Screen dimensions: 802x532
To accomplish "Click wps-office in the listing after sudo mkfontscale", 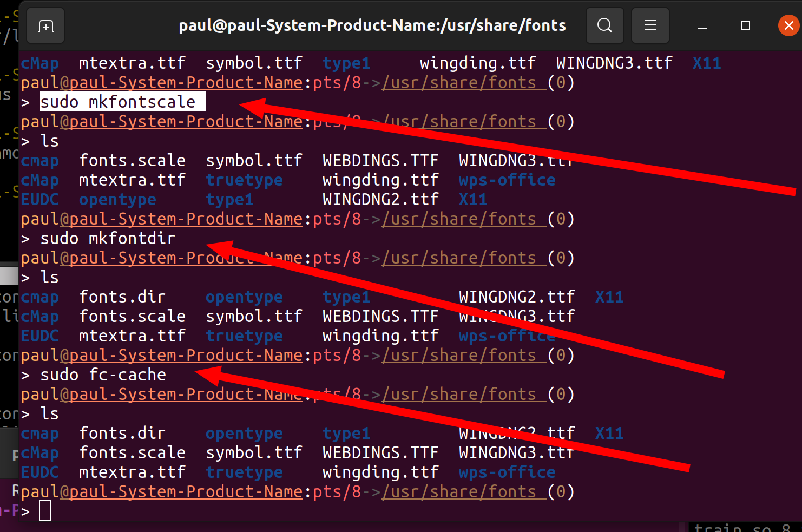I will (x=507, y=180).
